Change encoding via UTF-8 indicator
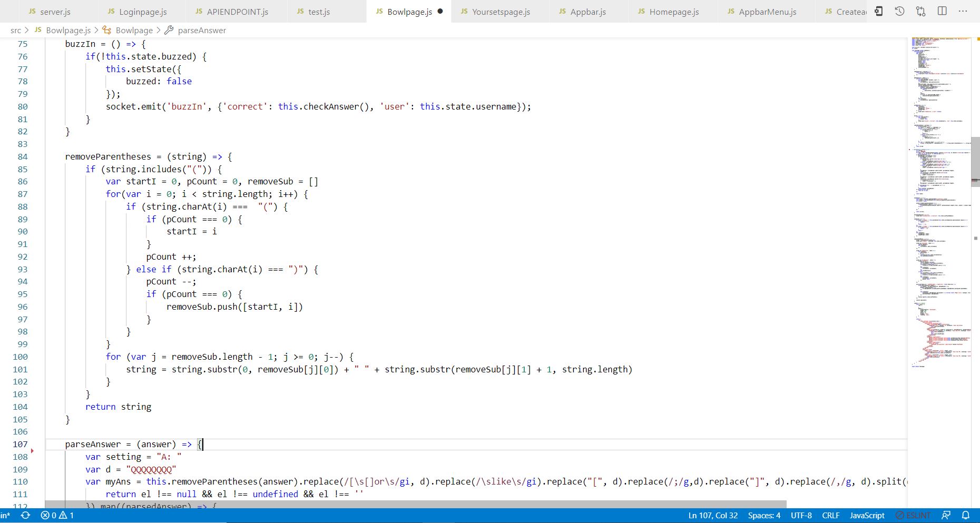 point(801,515)
